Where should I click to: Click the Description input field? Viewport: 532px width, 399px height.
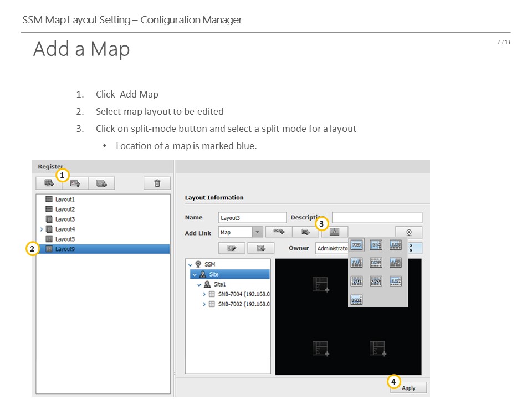point(377,217)
